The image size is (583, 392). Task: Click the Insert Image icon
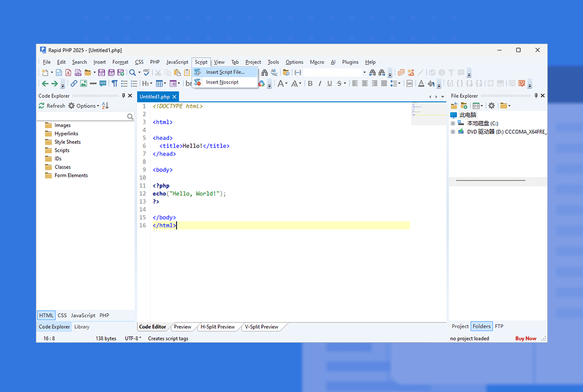pos(84,83)
